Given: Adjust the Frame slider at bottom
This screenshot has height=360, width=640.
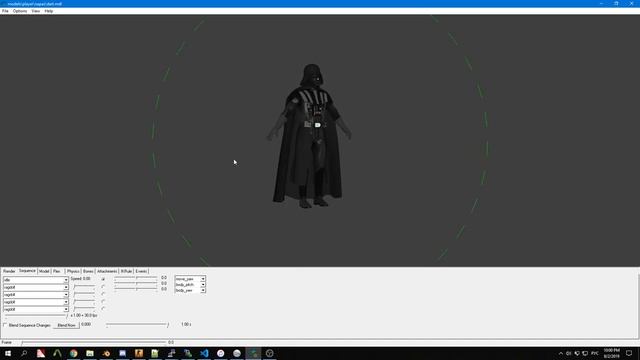Looking at the screenshot, I should tap(94, 342).
